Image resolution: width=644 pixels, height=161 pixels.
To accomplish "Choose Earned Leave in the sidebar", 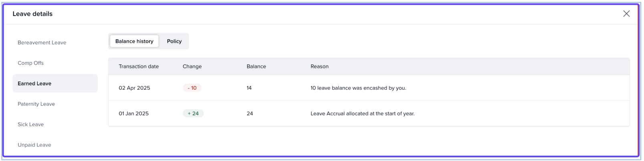I will tap(34, 83).
